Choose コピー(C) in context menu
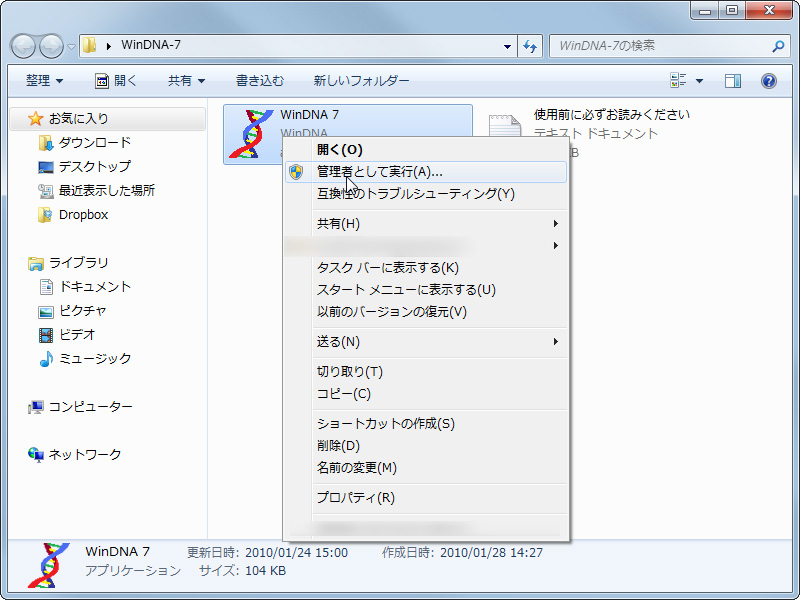Viewport: 800px width, 600px height. pos(426,393)
